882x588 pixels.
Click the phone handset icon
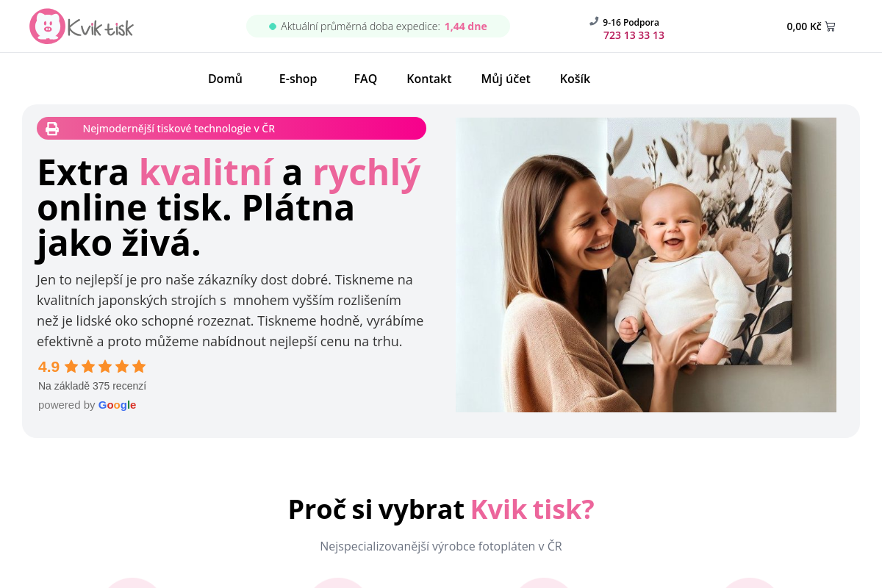(594, 21)
